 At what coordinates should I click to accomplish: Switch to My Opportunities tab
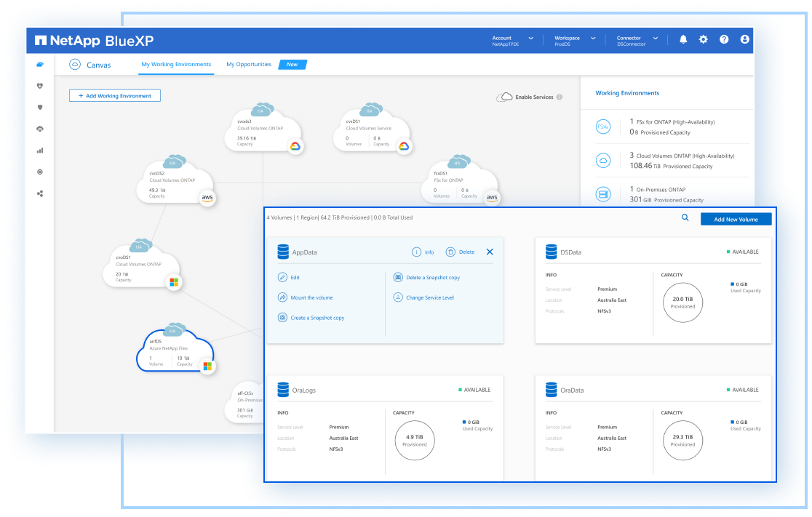(249, 65)
